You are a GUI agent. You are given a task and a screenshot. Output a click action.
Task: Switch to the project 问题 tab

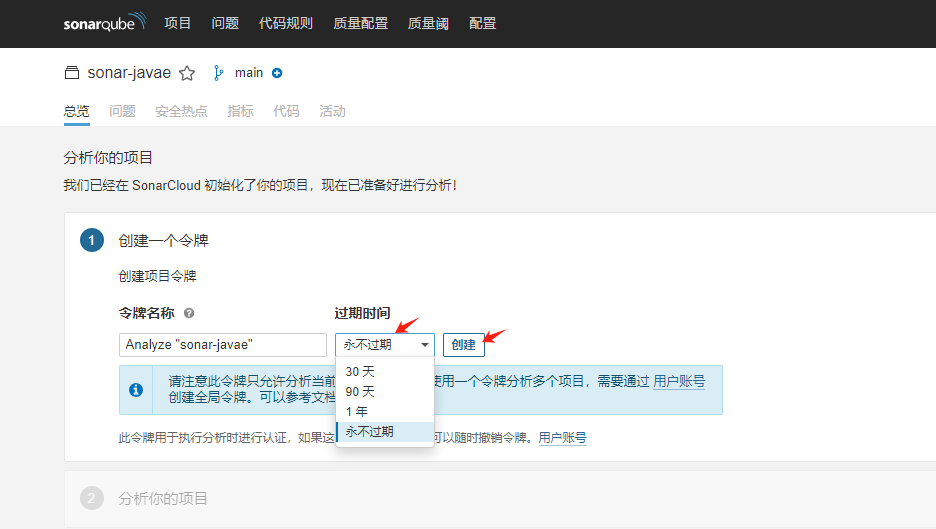(x=122, y=111)
